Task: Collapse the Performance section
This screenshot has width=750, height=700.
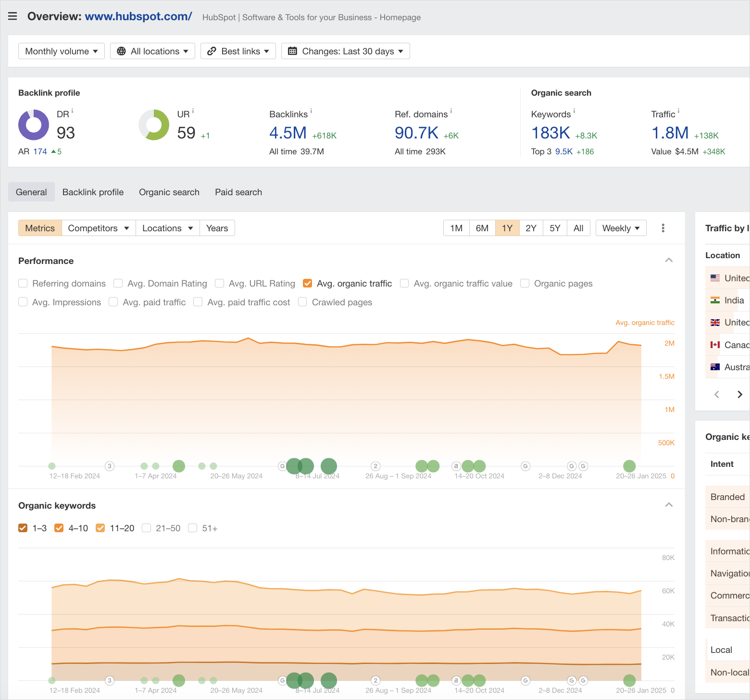Action: point(669,260)
